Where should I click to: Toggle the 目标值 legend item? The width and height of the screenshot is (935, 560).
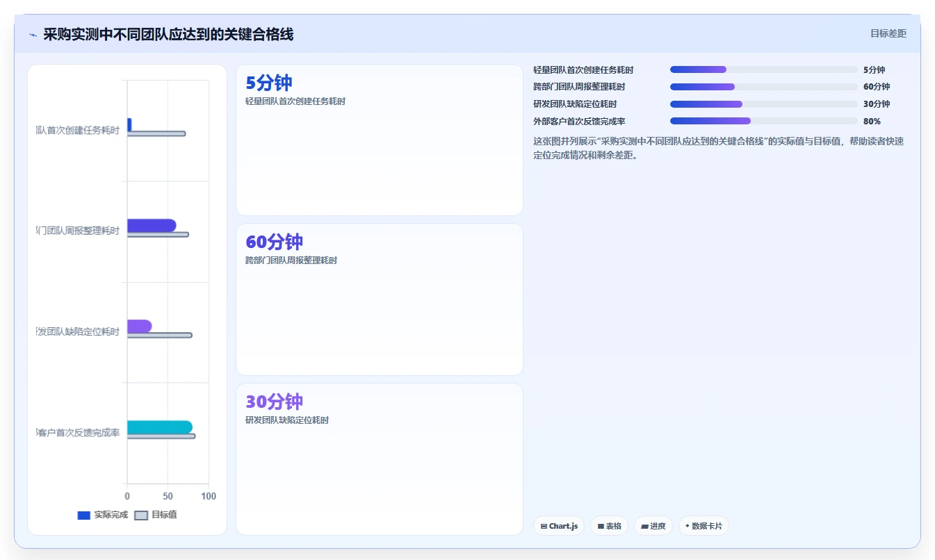coord(156,515)
